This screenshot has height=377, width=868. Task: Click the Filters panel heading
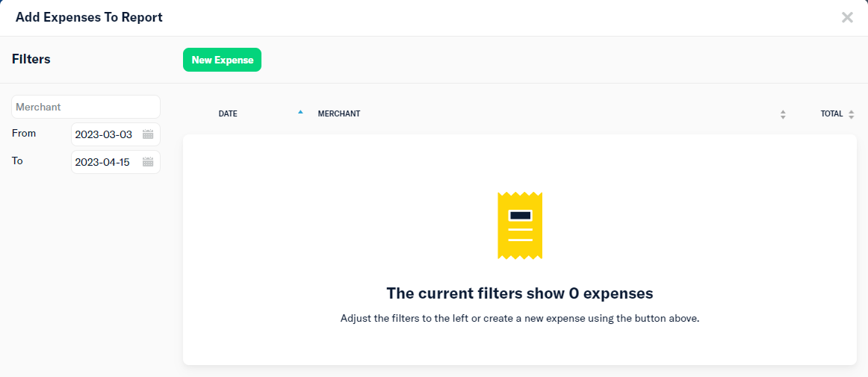(x=31, y=59)
